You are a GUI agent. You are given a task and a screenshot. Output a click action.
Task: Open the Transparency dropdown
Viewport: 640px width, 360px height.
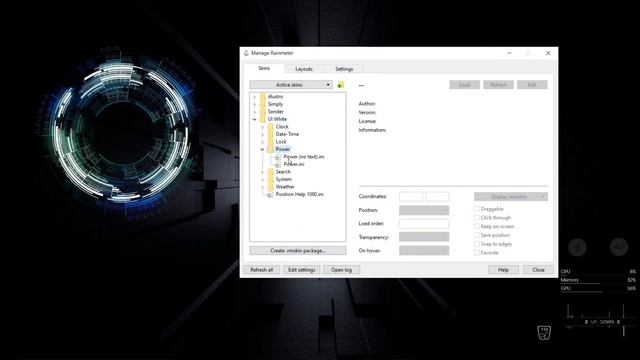point(424,237)
